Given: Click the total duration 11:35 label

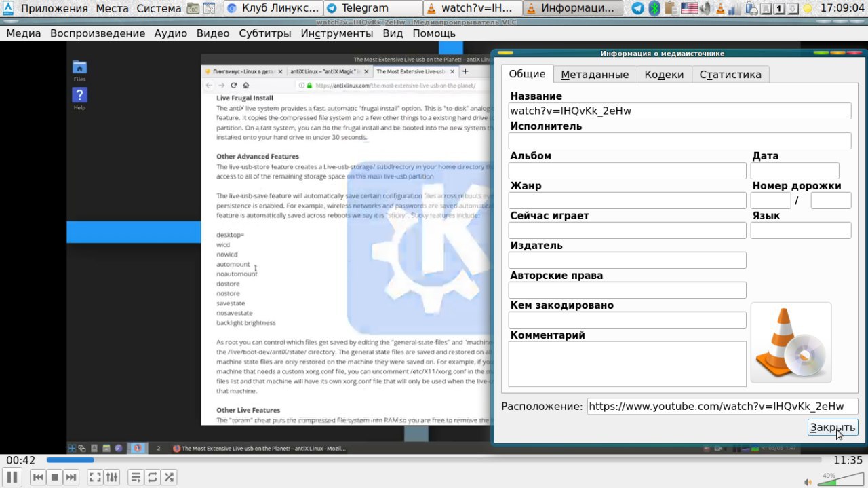Looking at the screenshot, I should tap(848, 460).
